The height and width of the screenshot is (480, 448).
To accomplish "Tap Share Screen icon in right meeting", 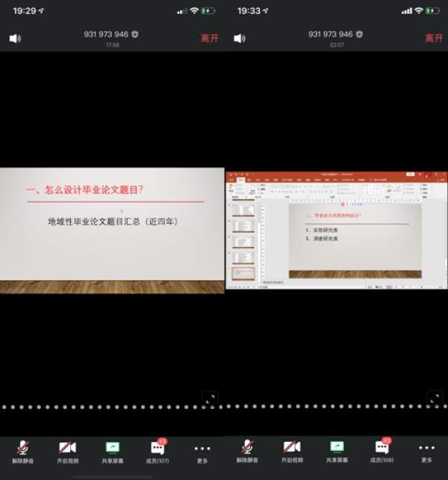I will pyautogui.click(x=337, y=449).
